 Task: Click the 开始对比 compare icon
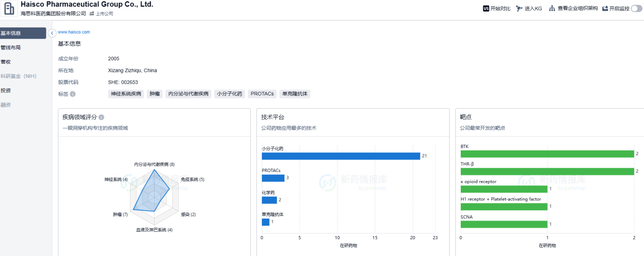click(486, 8)
